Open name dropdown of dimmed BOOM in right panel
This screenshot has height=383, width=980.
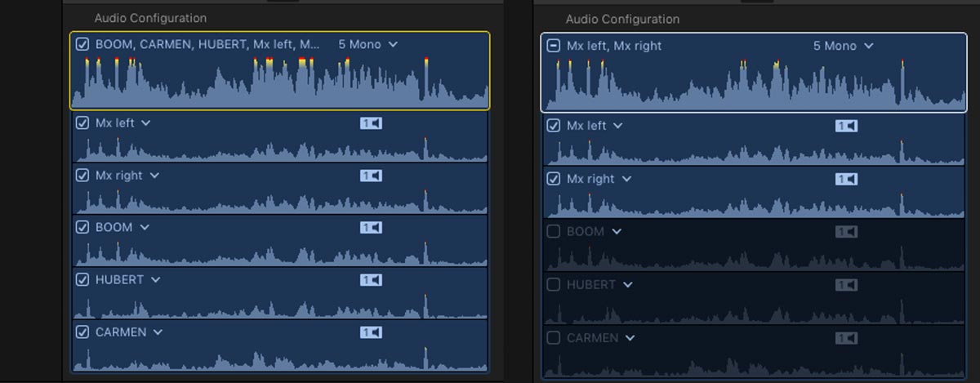[x=617, y=232]
